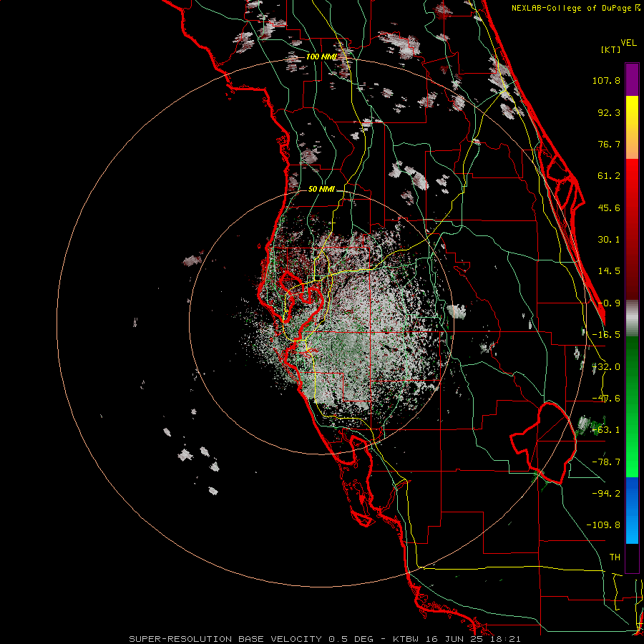Click the -94.2 velocity label

[606, 493]
